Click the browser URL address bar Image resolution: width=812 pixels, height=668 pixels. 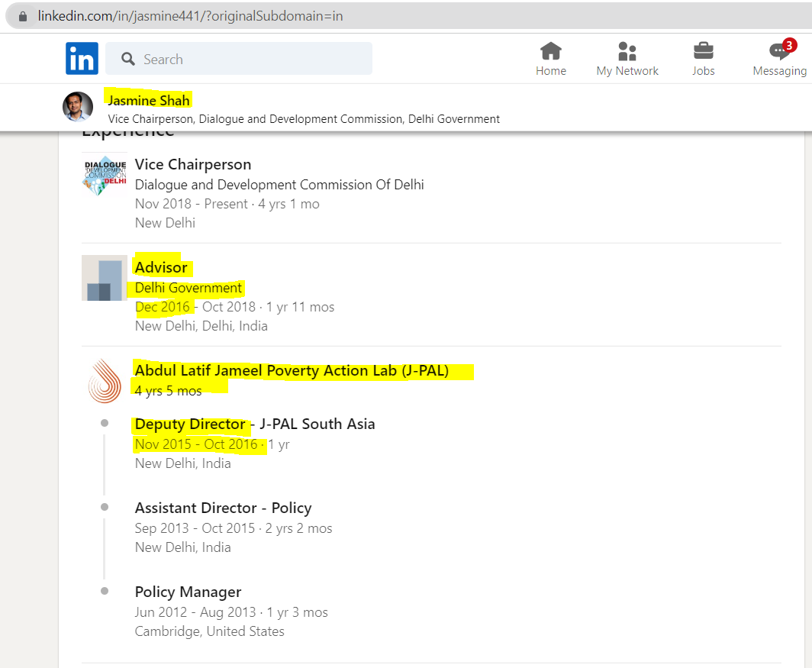coord(382,16)
